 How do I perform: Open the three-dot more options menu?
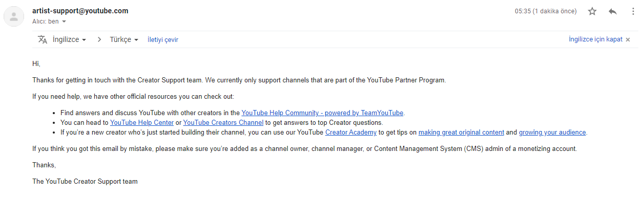tap(633, 11)
